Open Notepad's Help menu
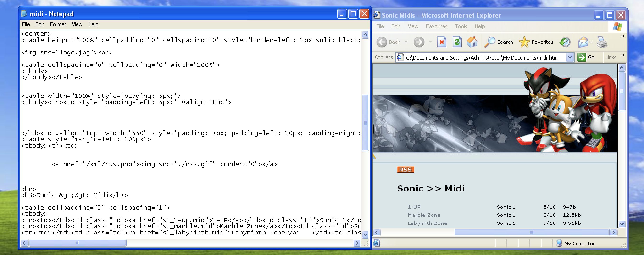The width and height of the screenshot is (644, 255). (93, 24)
